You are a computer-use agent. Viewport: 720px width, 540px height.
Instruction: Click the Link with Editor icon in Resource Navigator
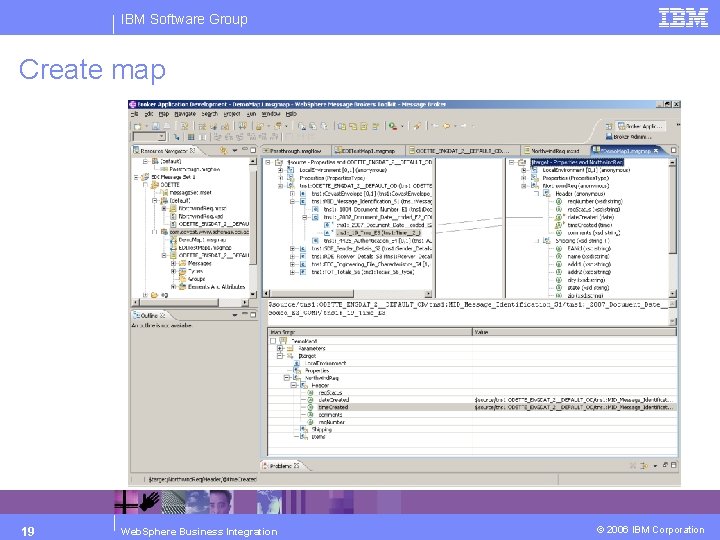(224, 150)
